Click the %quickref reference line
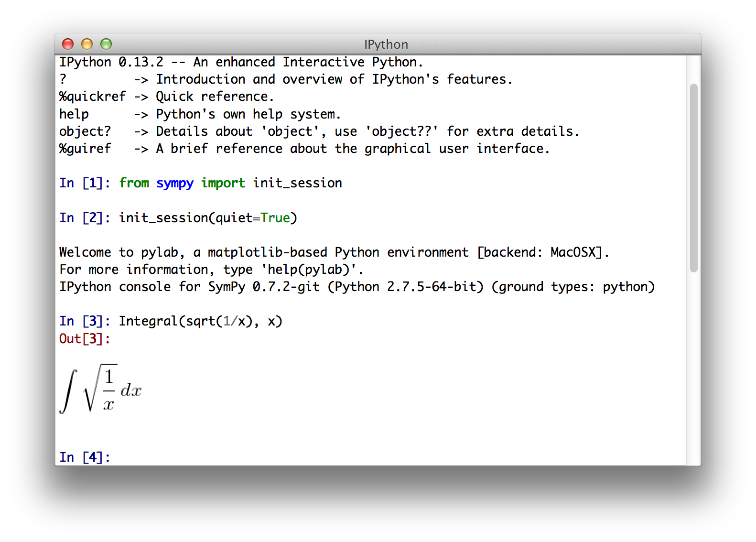Viewport: 756px width, 542px height. pyautogui.click(x=167, y=96)
